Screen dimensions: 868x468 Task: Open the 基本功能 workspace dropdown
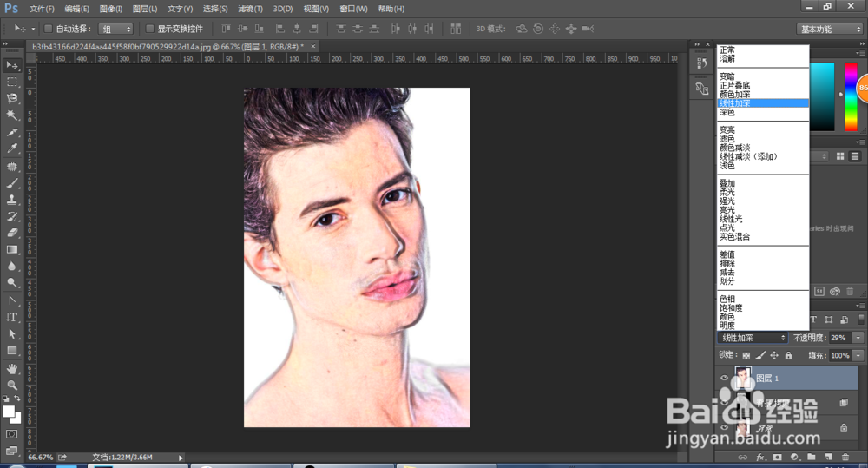click(x=829, y=29)
